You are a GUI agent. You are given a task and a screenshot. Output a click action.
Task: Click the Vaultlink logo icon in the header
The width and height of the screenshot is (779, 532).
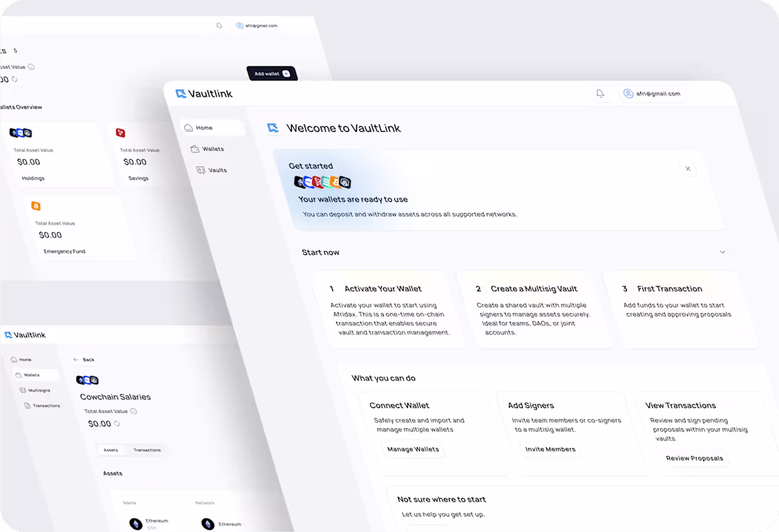click(x=179, y=92)
